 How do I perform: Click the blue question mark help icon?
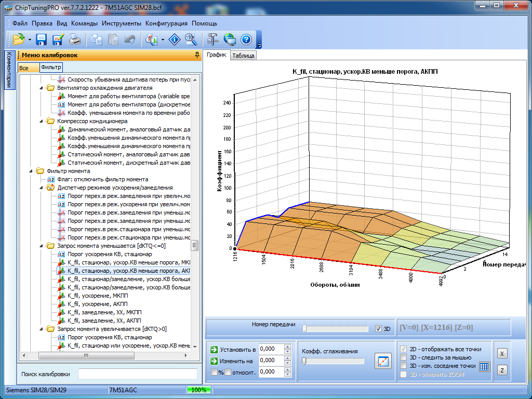click(246, 39)
